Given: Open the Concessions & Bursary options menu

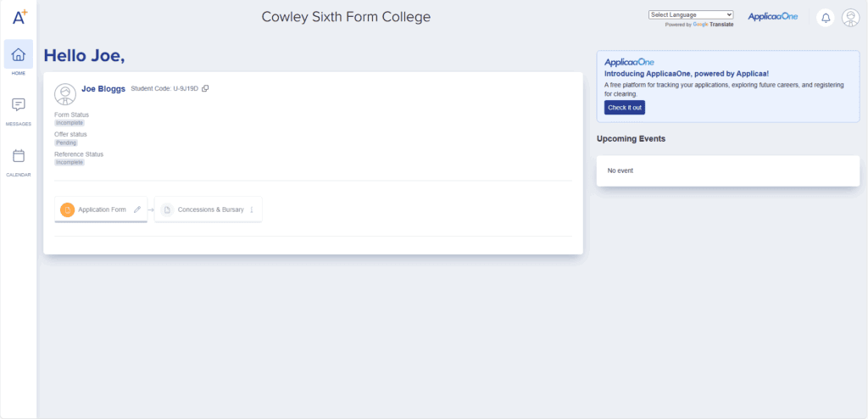Looking at the screenshot, I should [252, 209].
